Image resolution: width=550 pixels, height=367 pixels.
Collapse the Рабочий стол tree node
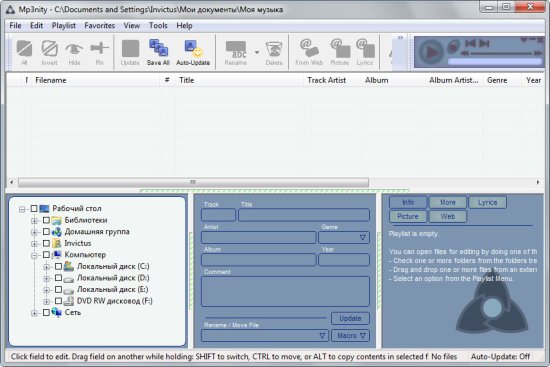tap(22, 209)
